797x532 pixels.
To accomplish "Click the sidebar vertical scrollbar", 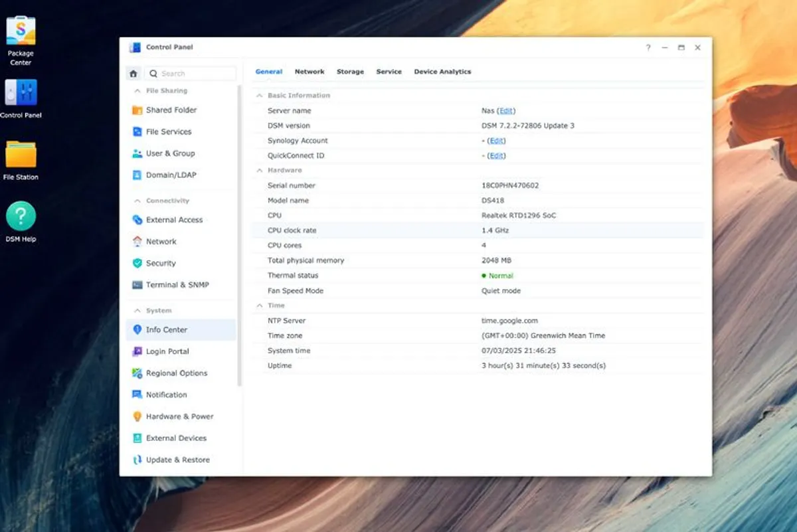I will point(240,236).
